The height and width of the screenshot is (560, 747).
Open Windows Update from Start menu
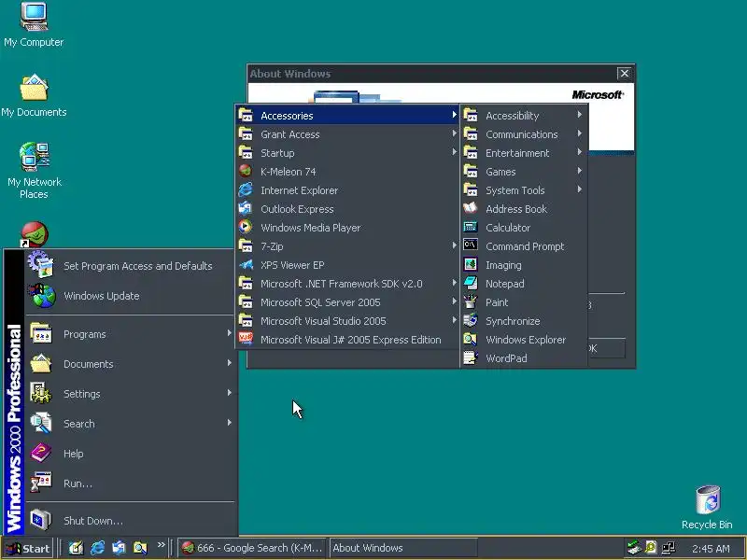[x=131, y=296]
